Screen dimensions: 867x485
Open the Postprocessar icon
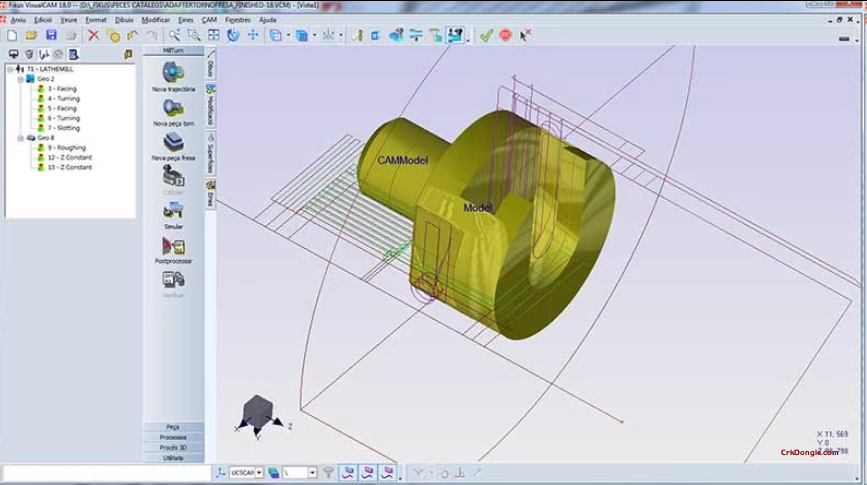[x=173, y=245]
